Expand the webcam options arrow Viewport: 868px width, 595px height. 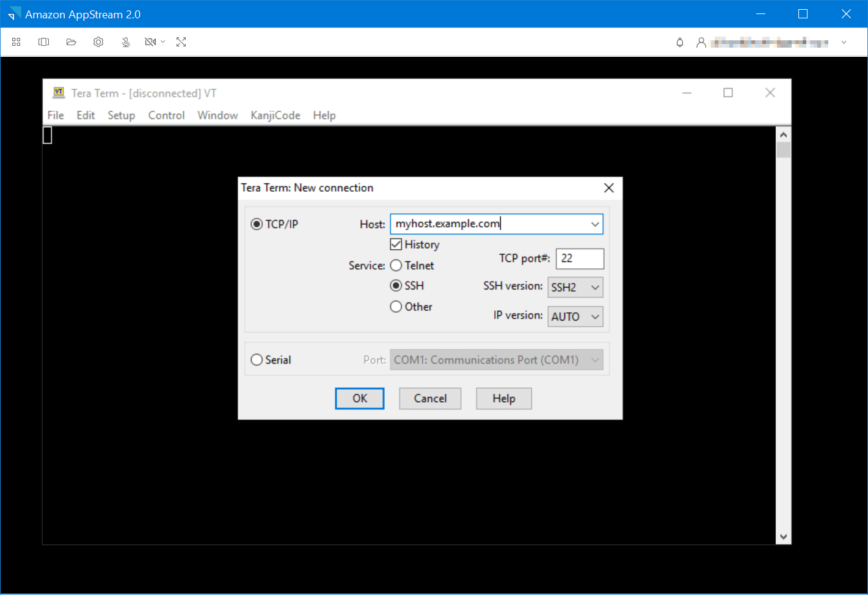pos(162,42)
